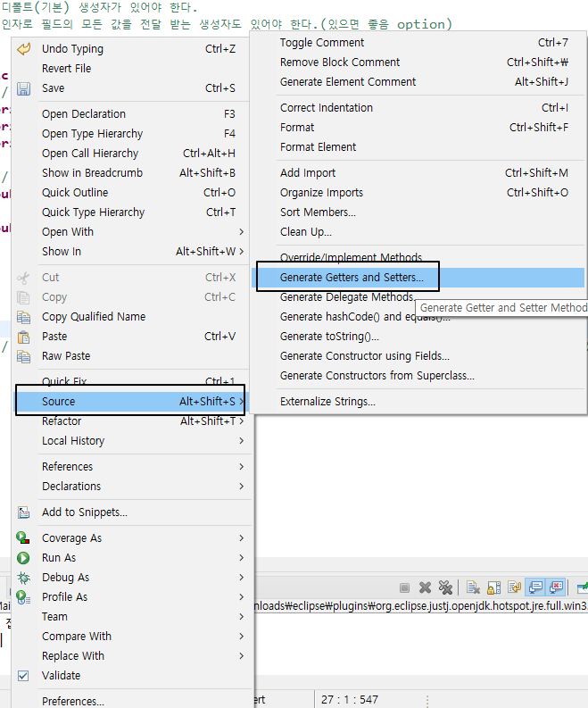Expand the References submenu arrow
Screen dimensions: 588x708
(x=242, y=466)
